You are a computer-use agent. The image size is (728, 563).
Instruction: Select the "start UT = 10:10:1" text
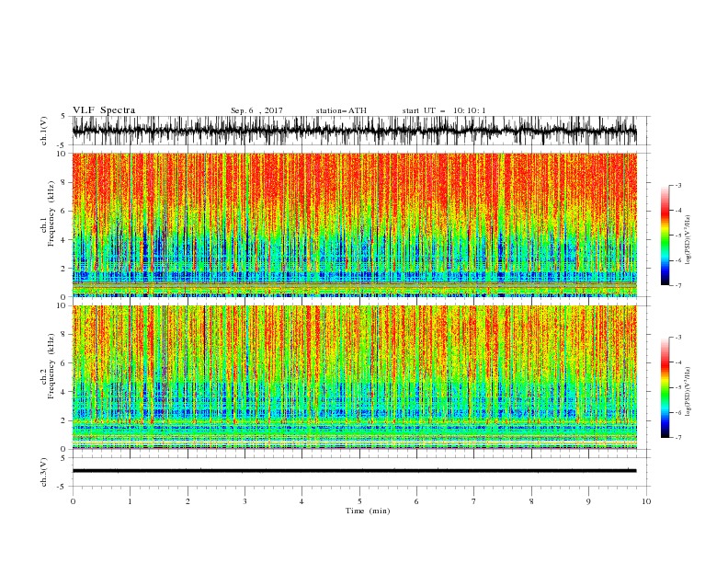(444, 110)
